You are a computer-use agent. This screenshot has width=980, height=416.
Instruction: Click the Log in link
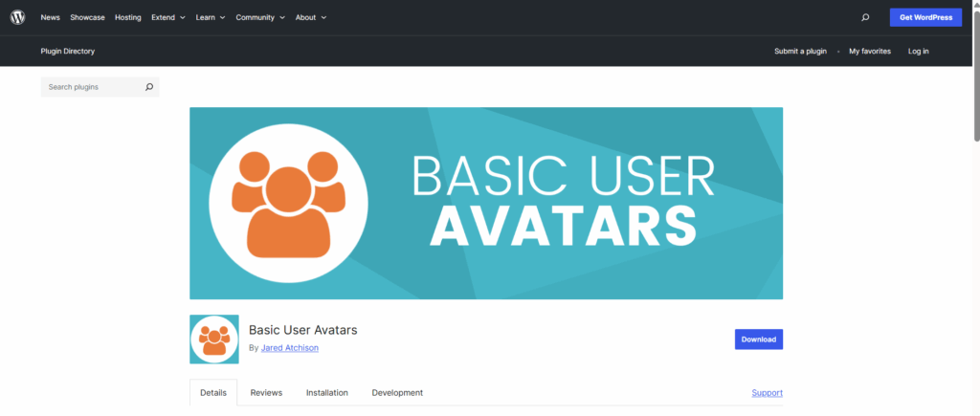coord(918,52)
